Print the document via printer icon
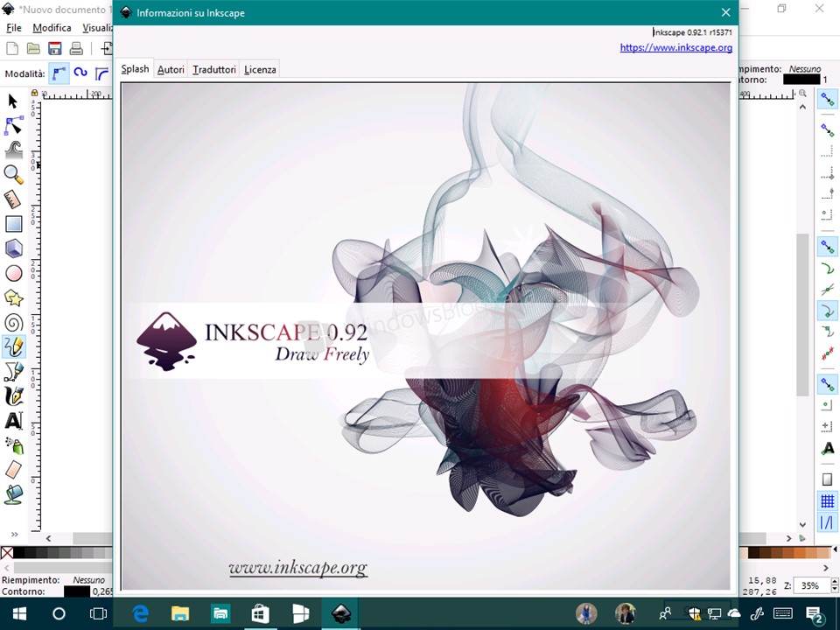This screenshot has width=840, height=630. click(x=76, y=49)
